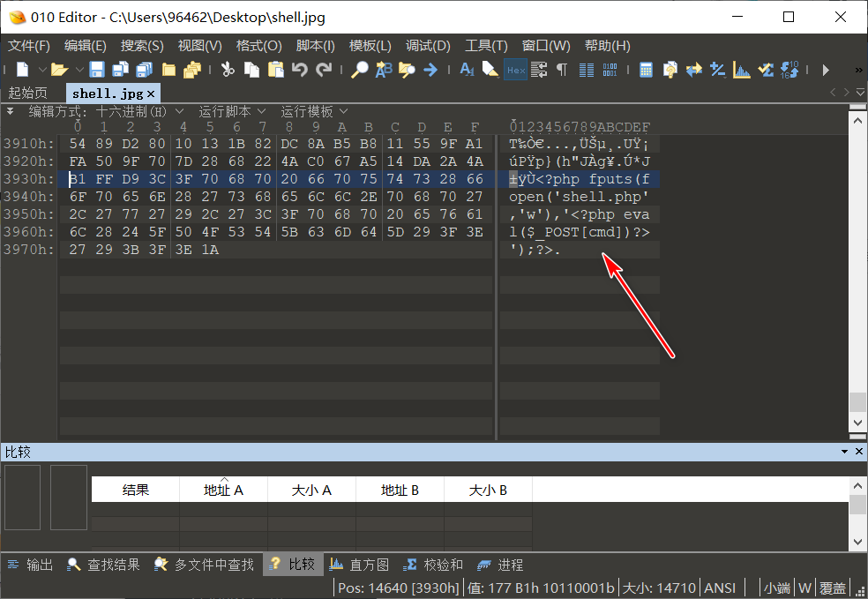Close the shell.jpg tab
The height and width of the screenshot is (599, 868).
point(151,94)
